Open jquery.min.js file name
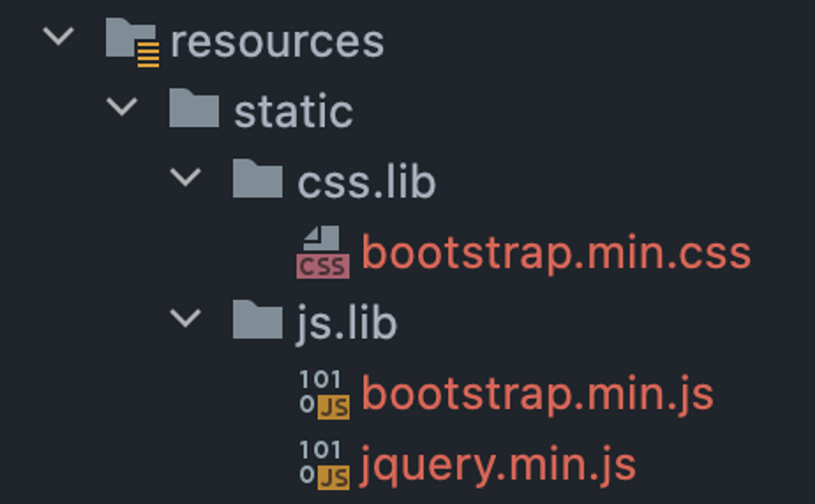 pos(498,465)
